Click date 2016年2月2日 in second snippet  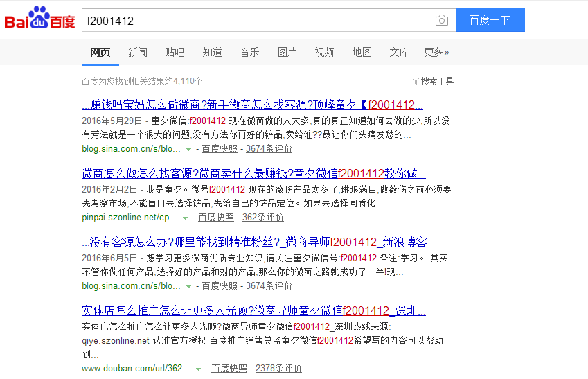(109, 190)
